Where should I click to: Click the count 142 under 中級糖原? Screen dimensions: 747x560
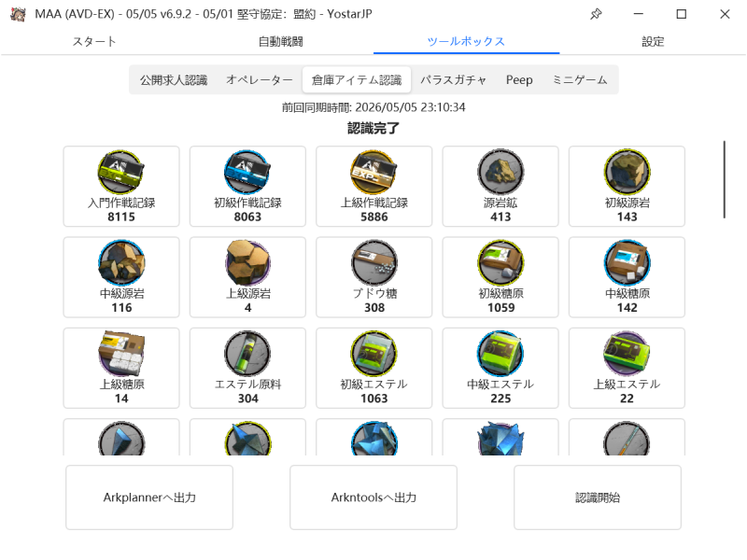[627, 308]
